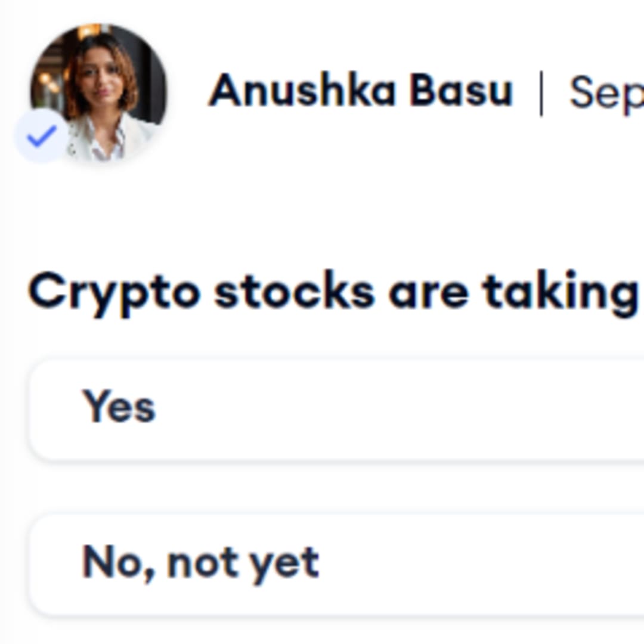This screenshot has height=644, width=644.
Task: Click the post date starting with Sep
Action: 606,93
